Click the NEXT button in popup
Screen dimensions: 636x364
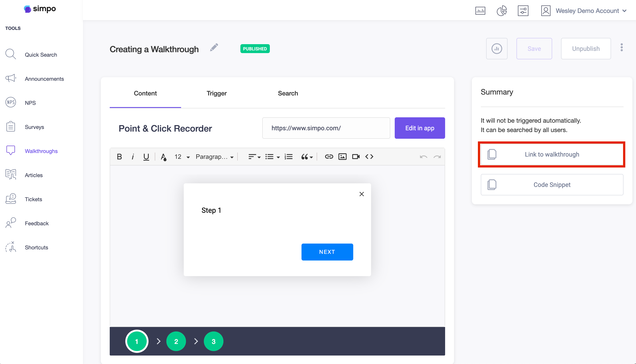[327, 252]
